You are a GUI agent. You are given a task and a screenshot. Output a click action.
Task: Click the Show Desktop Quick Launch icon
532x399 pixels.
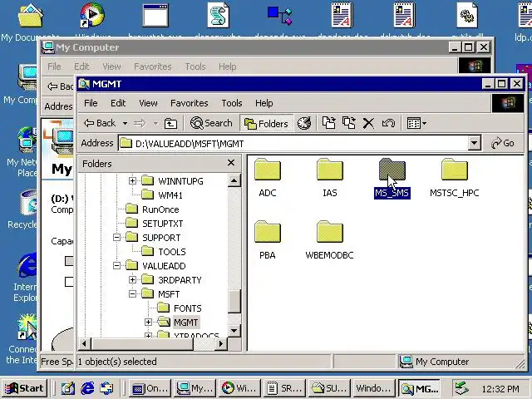click(68, 388)
